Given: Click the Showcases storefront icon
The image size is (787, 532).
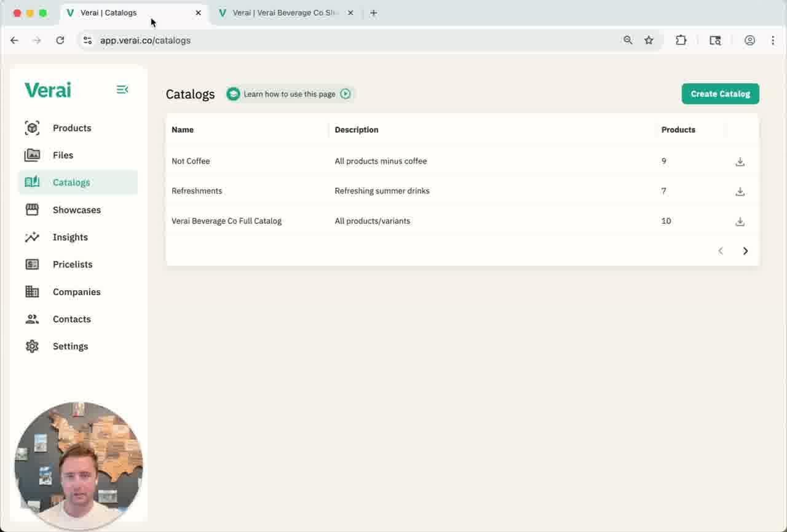Looking at the screenshot, I should [x=32, y=210].
